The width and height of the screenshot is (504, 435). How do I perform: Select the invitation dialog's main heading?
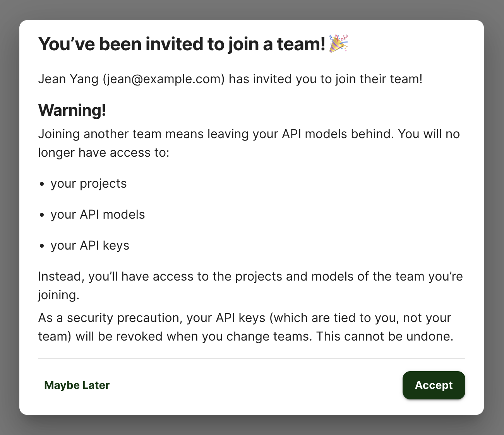pyautogui.click(x=193, y=44)
